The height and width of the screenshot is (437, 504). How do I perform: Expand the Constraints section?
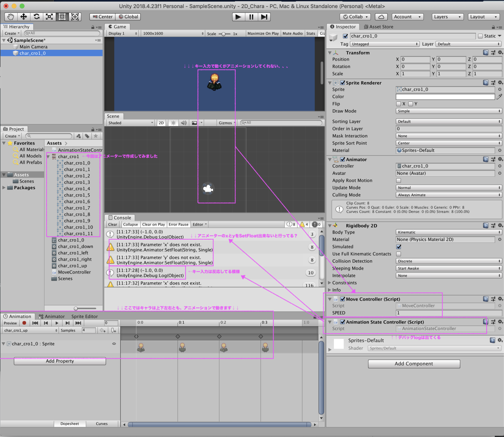click(329, 283)
